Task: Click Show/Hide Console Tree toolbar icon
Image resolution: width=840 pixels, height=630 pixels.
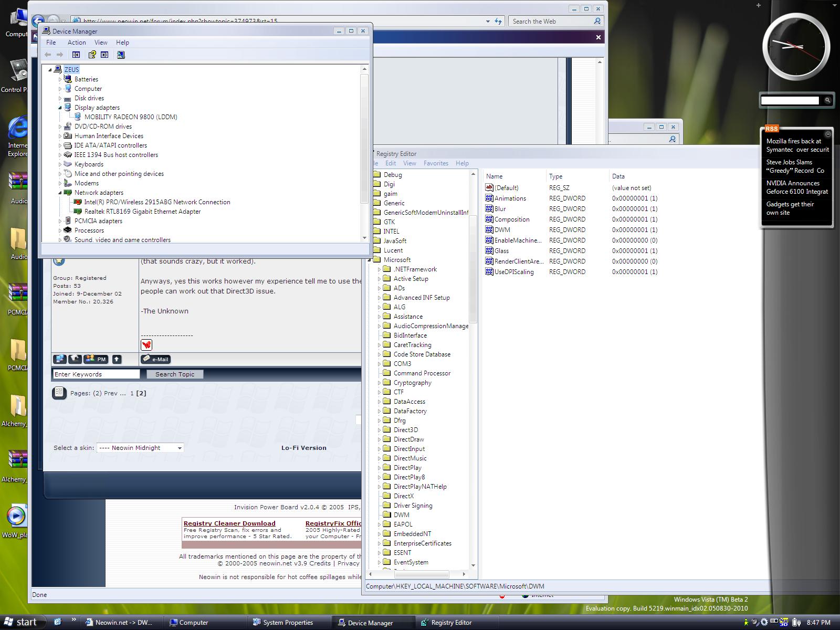Action: point(76,55)
